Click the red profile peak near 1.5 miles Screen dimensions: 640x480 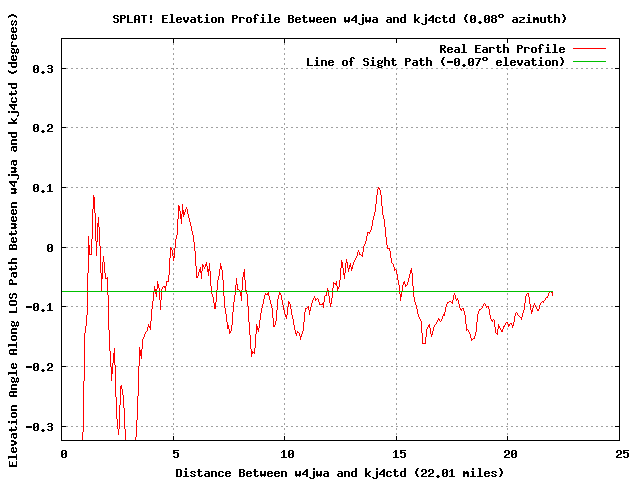[x=93, y=197]
